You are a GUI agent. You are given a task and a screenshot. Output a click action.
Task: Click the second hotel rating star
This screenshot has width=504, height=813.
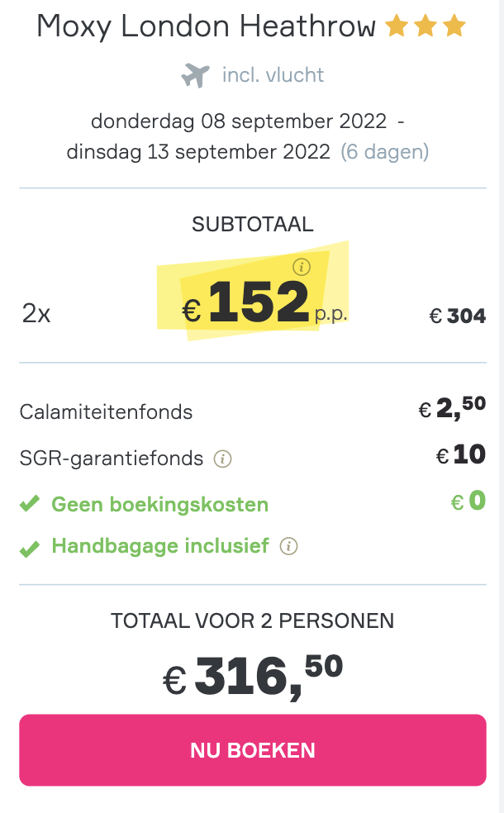[426, 26]
